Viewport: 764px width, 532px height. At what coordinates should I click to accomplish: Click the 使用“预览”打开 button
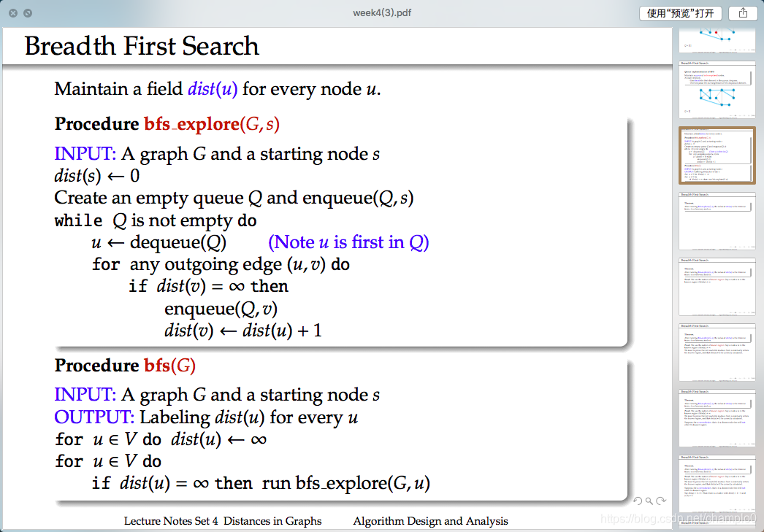pos(680,13)
